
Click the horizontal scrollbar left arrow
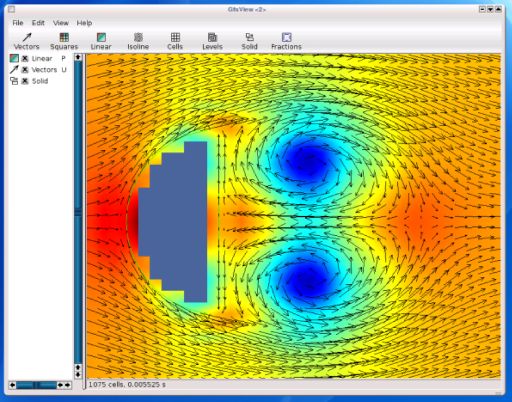point(12,385)
